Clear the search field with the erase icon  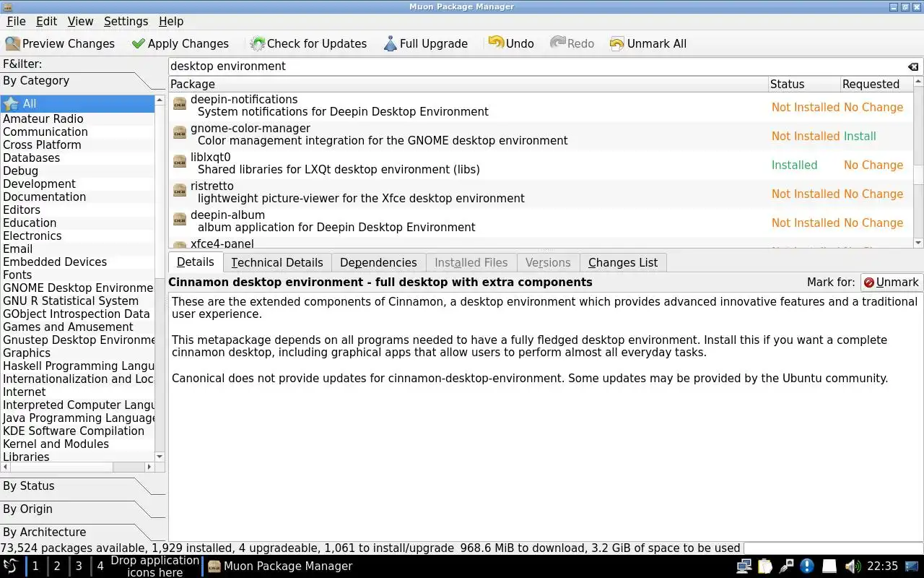pos(913,66)
